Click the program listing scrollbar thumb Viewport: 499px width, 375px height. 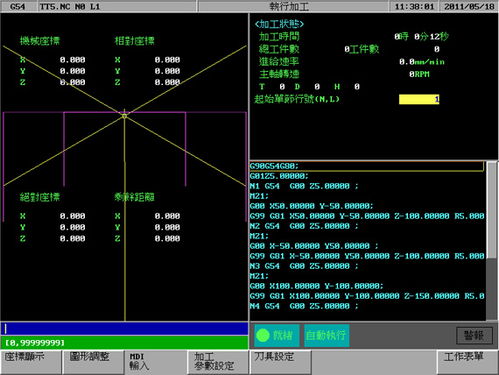(x=492, y=210)
